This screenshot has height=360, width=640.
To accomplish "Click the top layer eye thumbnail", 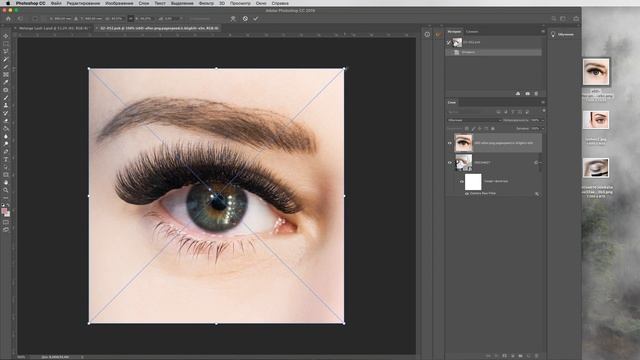I will [463, 143].
